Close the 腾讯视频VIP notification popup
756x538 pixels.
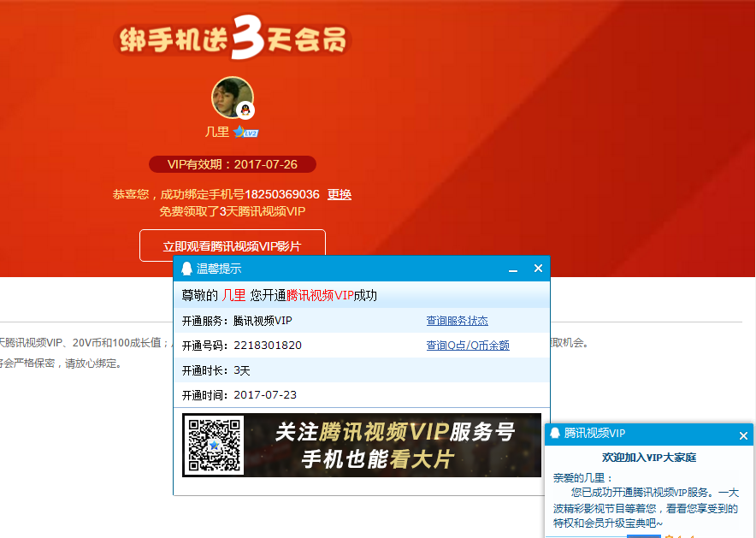pos(743,436)
